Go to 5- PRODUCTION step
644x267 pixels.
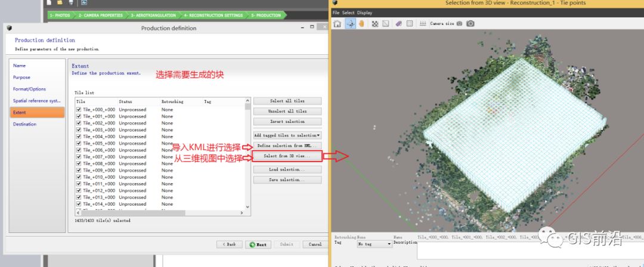click(266, 15)
